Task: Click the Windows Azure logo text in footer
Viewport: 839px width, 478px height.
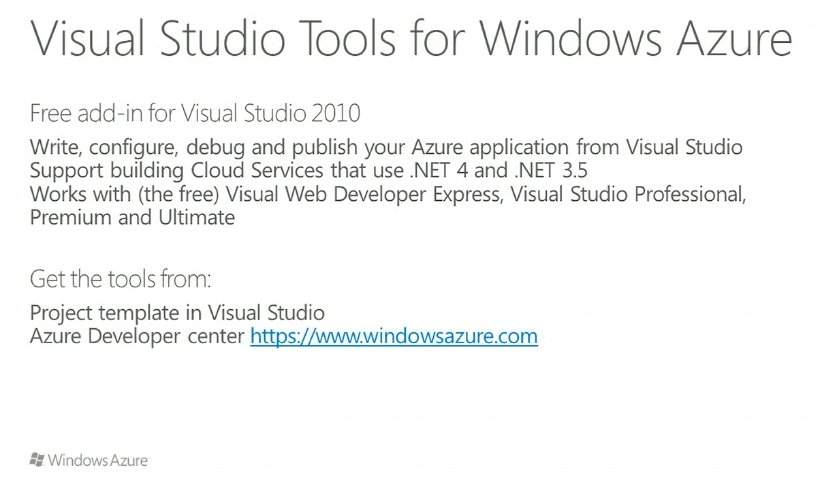Action: click(x=98, y=460)
